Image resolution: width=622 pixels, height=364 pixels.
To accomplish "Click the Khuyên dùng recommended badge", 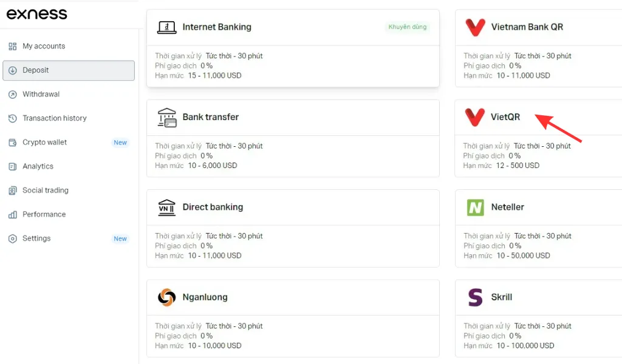I will click(x=408, y=27).
